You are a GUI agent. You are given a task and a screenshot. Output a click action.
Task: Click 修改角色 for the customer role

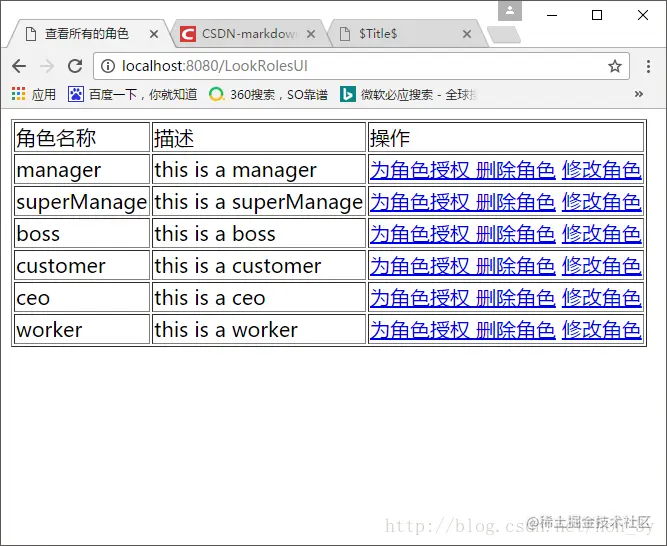[x=601, y=266]
